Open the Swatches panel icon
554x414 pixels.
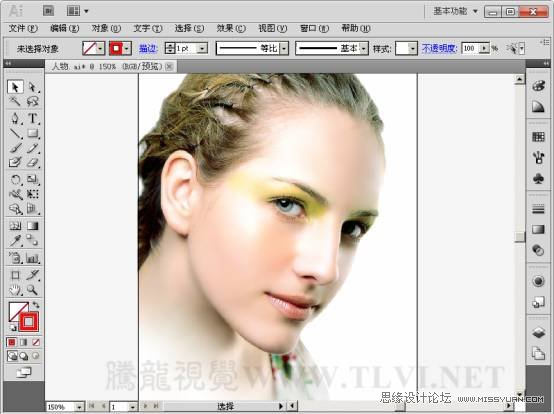pyautogui.click(x=538, y=137)
